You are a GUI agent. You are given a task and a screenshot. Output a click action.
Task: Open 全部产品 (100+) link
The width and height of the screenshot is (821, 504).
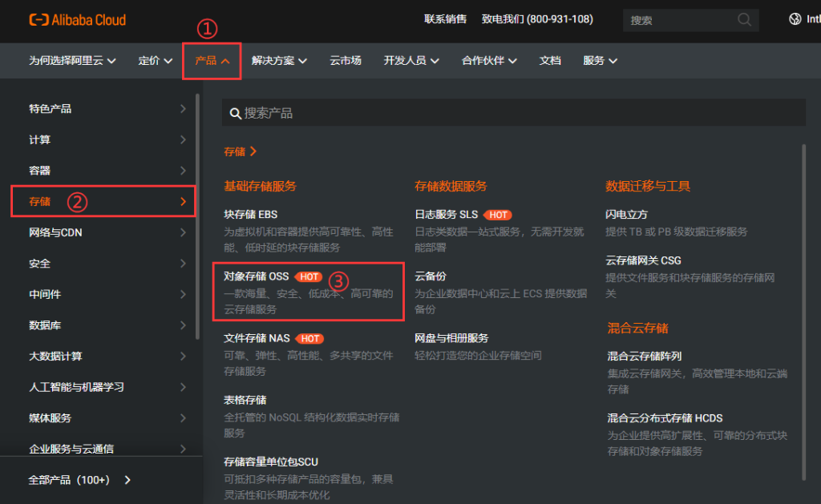tap(79, 480)
